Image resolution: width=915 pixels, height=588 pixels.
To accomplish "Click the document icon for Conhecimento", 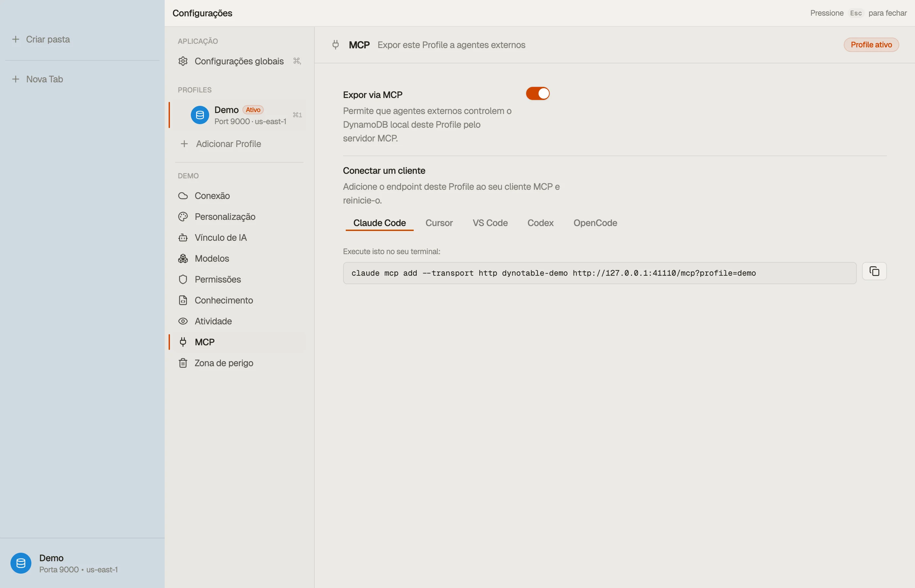I will pyautogui.click(x=183, y=301).
